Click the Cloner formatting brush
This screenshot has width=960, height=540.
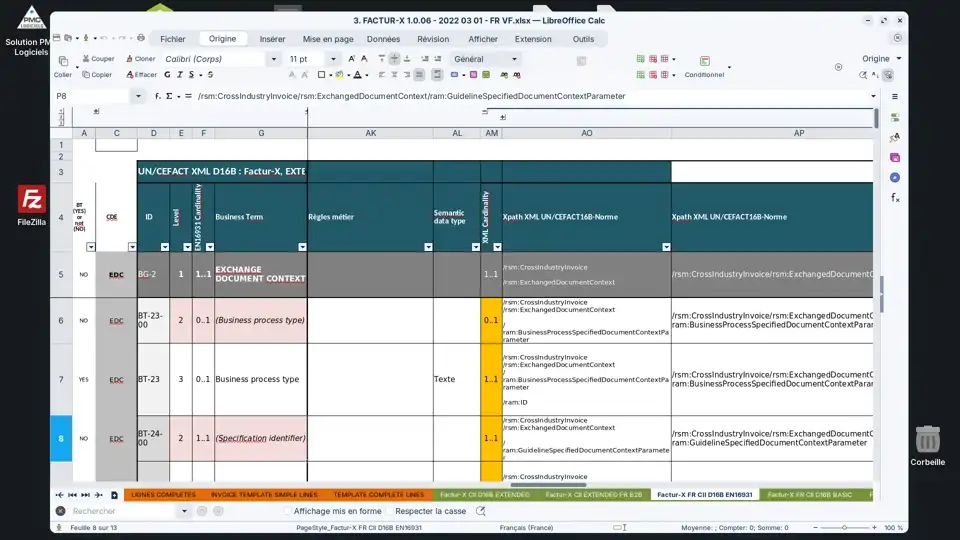[139, 59]
